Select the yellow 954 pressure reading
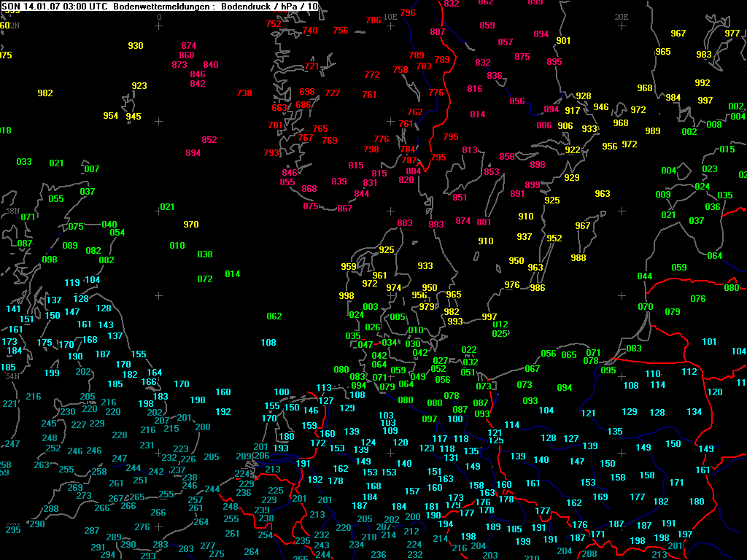This screenshot has width=747, height=560. pyautogui.click(x=111, y=116)
